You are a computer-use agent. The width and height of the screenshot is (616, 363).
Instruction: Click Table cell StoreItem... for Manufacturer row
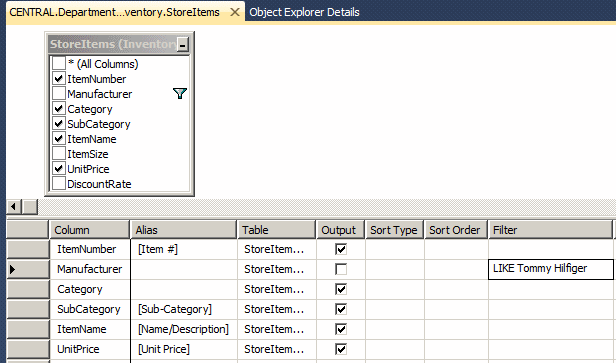coord(277,269)
